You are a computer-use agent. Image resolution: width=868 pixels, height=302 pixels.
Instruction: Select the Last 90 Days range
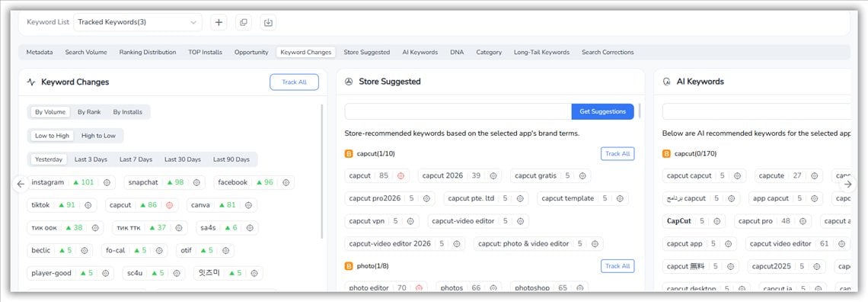click(x=231, y=159)
